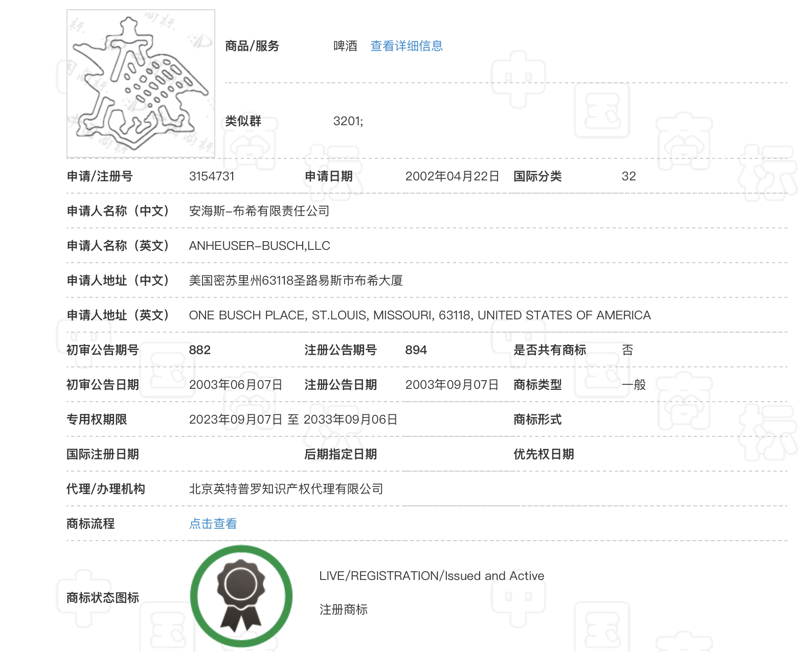Viewport: 812px width, 652px height.
Task: Select preliminary announcement issue number 882
Action: tap(200, 350)
